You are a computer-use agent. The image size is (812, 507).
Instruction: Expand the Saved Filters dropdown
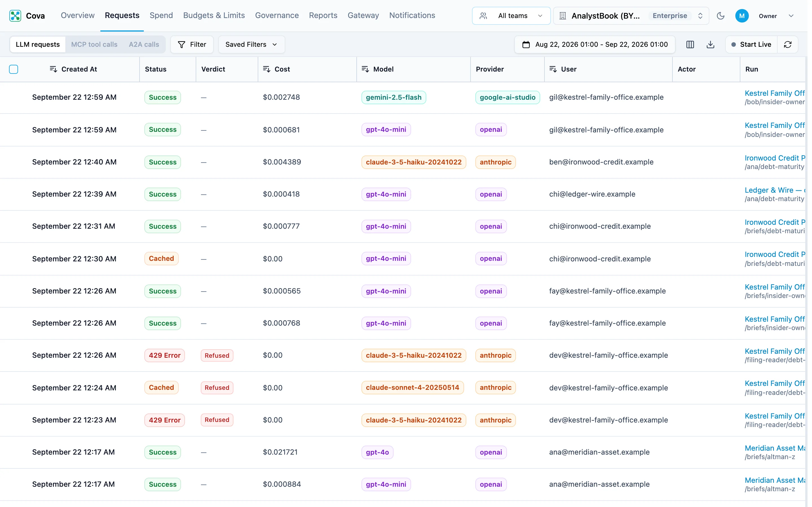coord(251,45)
